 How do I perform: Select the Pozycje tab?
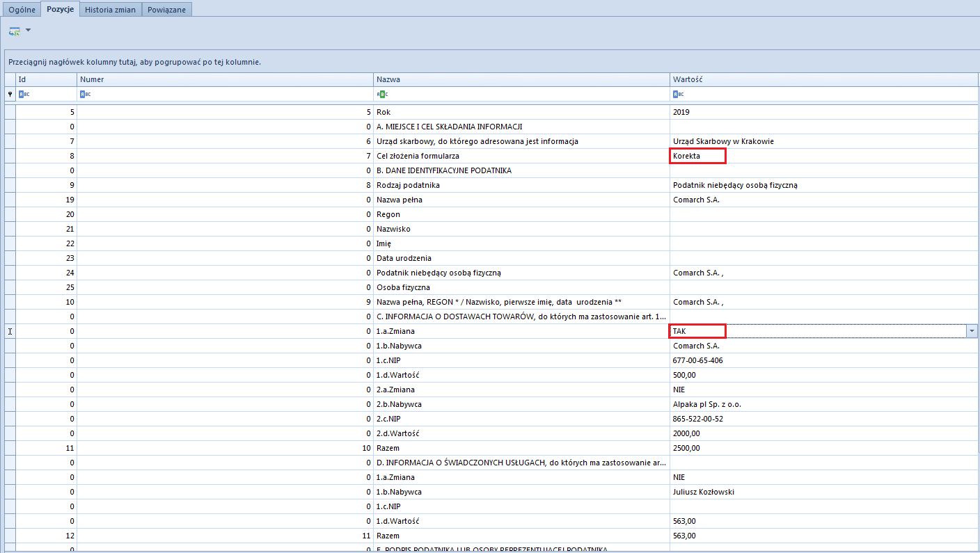(60, 9)
